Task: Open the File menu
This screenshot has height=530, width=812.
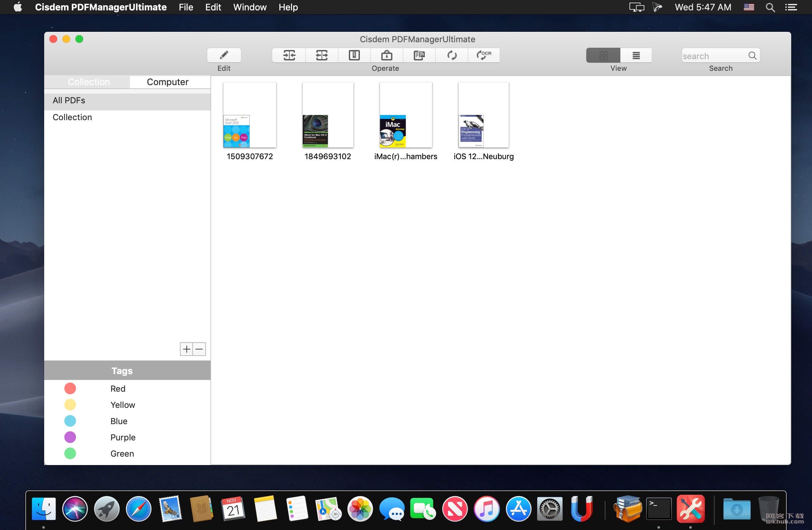Action: coord(186,7)
